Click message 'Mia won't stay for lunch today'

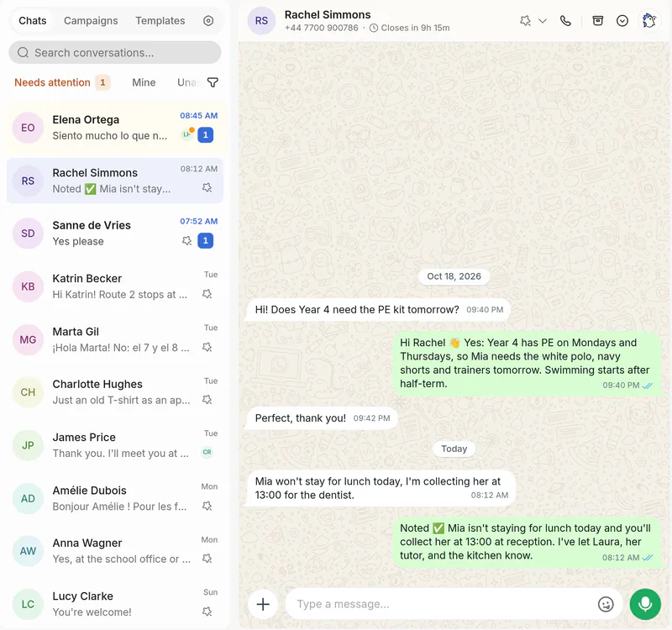(x=381, y=488)
